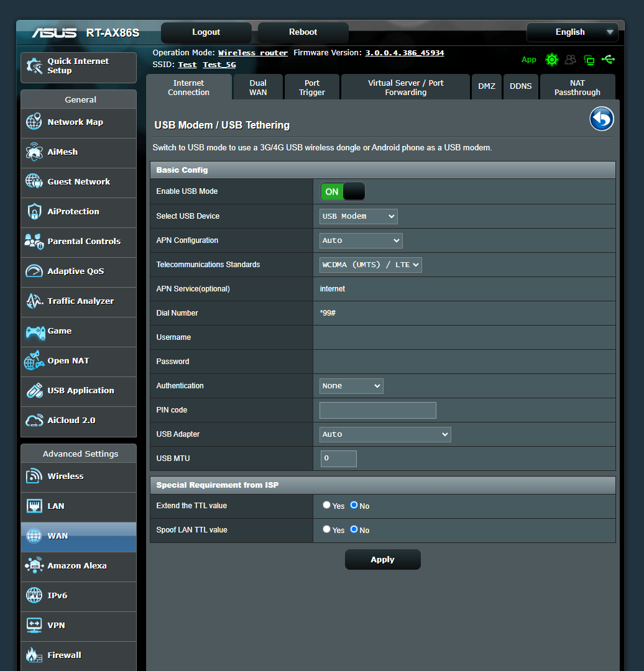Choose Yes for Spoof LAN TTL value
This screenshot has width=644, height=671.
pos(326,529)
